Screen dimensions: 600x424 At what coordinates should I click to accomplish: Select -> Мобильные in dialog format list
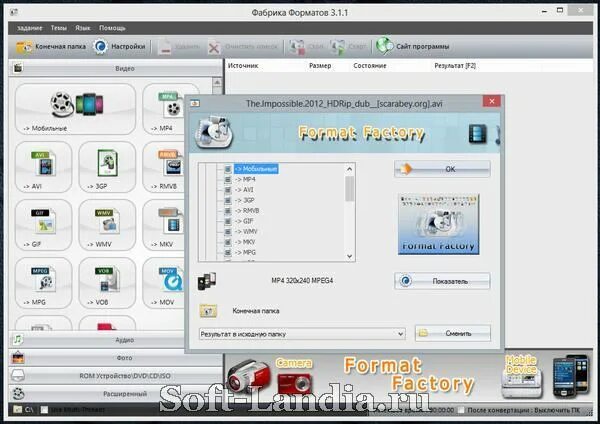pos(256,169)
